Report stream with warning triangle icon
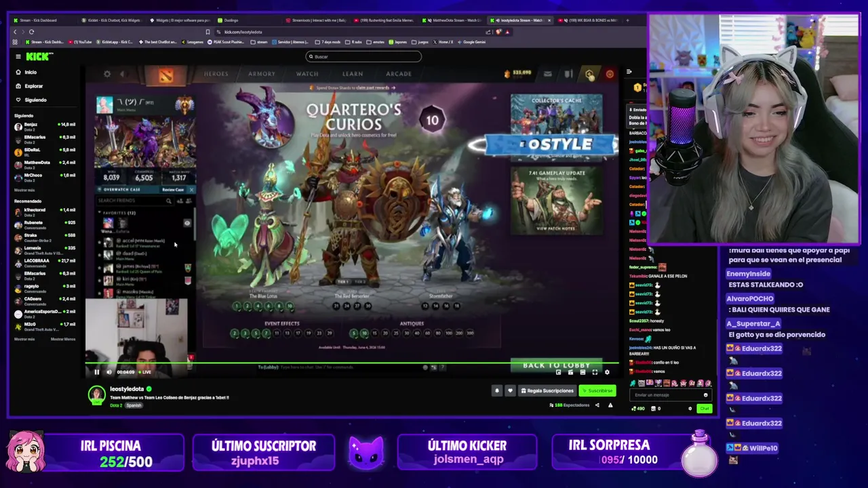The image size is (868, 488). point(610,405)
